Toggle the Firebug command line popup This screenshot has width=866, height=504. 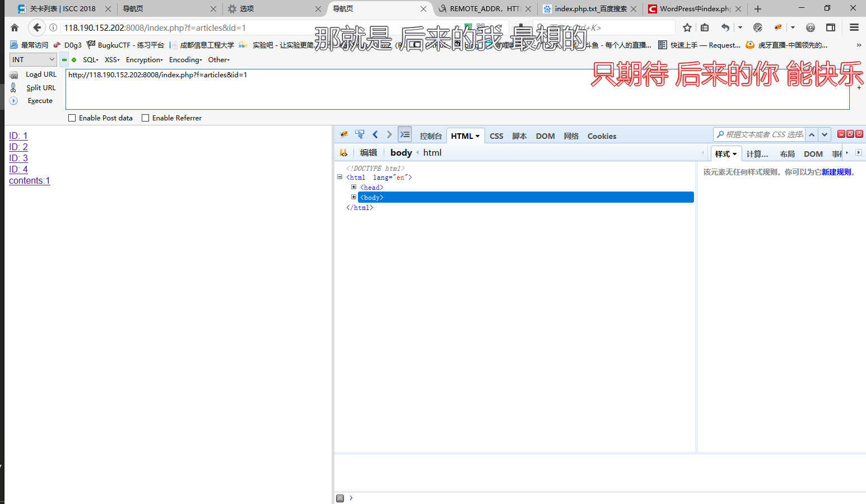405,134
